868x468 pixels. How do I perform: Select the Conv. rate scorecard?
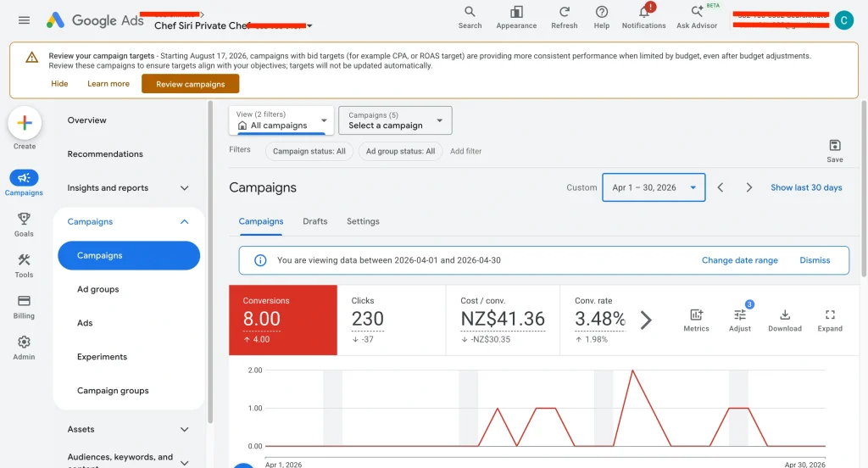pyautogui.click(x=599, y=320)
